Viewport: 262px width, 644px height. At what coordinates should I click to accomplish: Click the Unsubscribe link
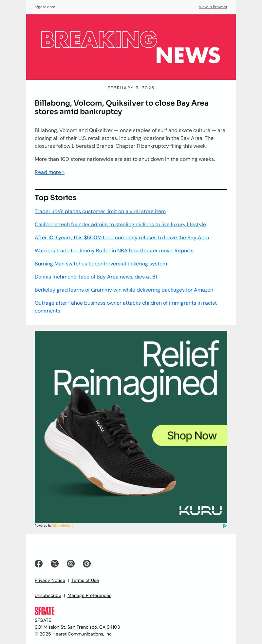tap(48, 595)
